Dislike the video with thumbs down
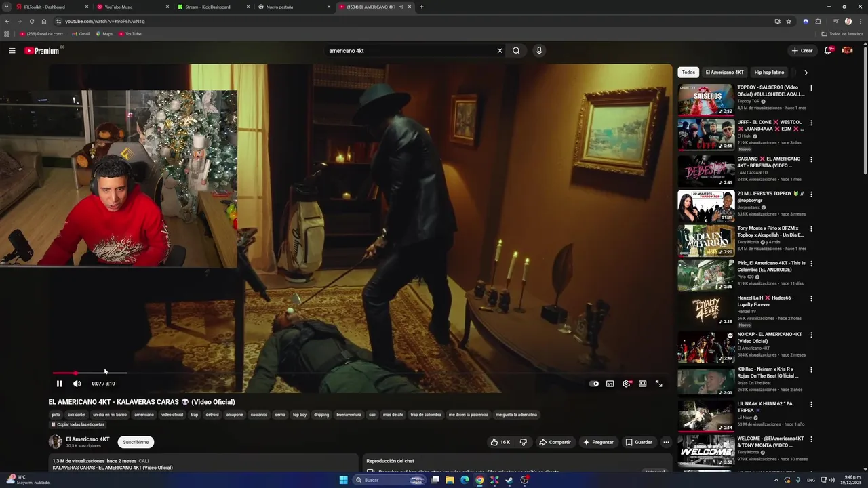868x488 pixels. tap(523, 442)
